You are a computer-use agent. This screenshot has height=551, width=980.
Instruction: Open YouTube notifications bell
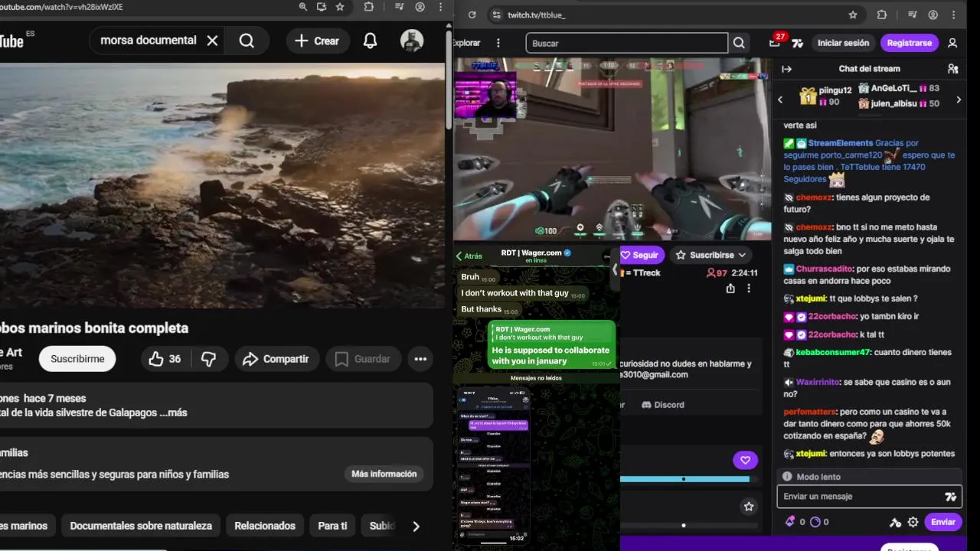[x=370, y=41]
